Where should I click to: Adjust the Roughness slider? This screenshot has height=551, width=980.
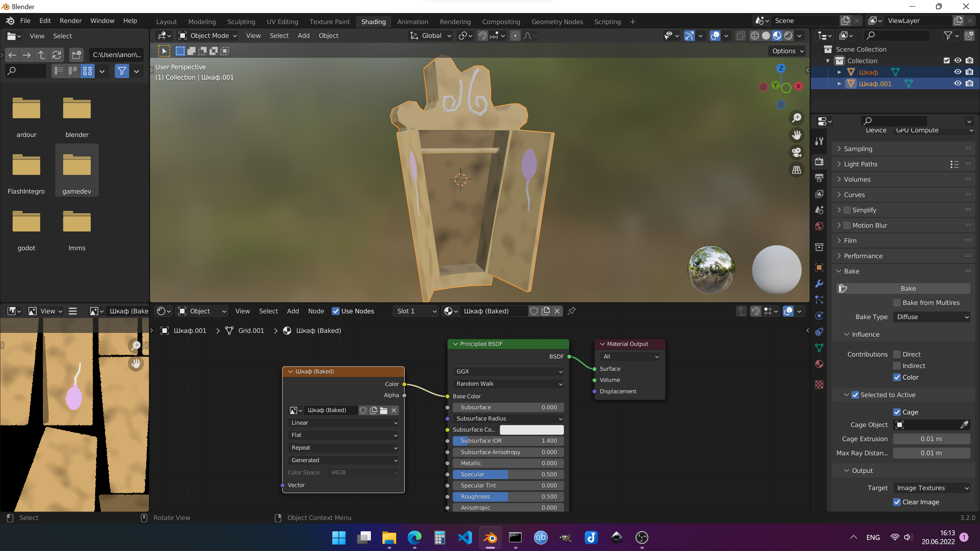point(508,497)
